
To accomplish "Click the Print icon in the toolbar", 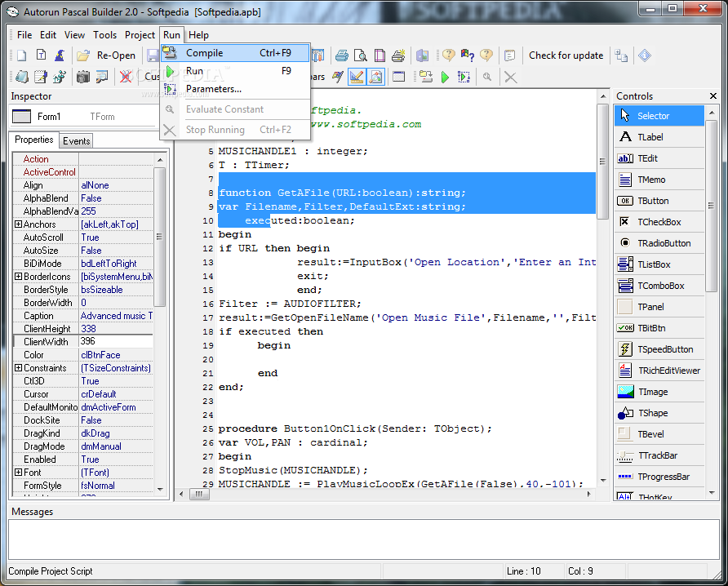I will (x=341, y=55).
